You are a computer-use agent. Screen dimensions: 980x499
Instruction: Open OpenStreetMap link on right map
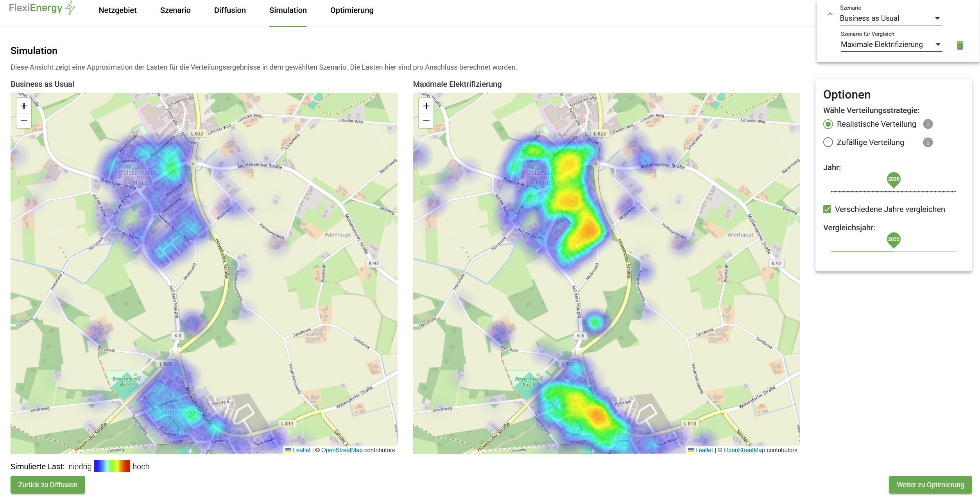(x=744, y=450)
